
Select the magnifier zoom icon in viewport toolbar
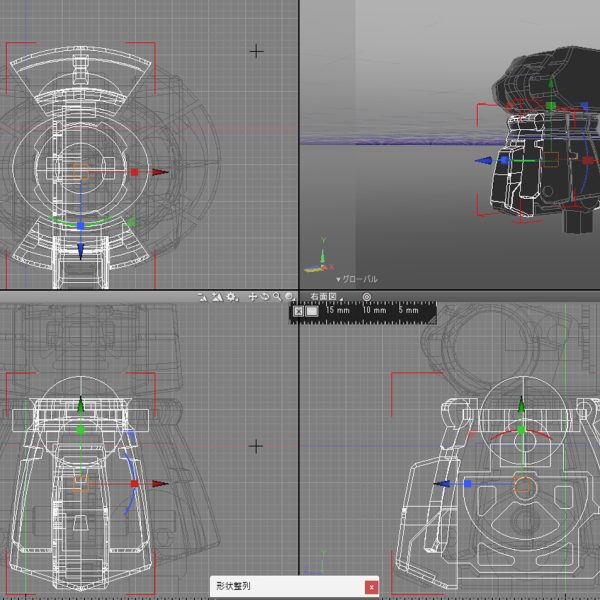[277, 297]
